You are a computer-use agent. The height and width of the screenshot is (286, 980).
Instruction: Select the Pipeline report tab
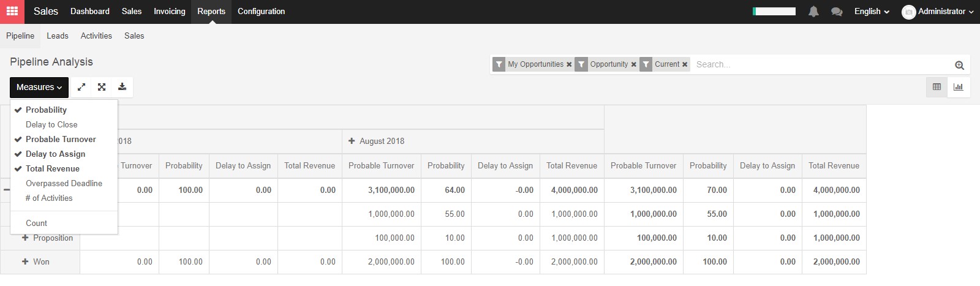coord(20,36)
